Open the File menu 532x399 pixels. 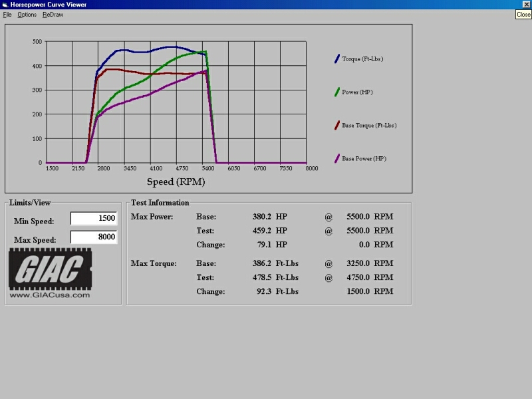(7, 15)
